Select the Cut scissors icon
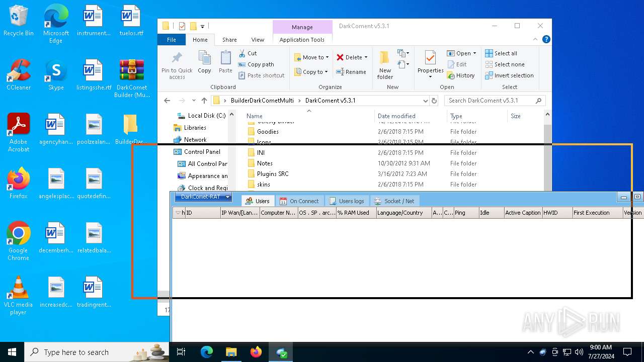The height and width of the screenshot is (362, 644). point(242,53)
